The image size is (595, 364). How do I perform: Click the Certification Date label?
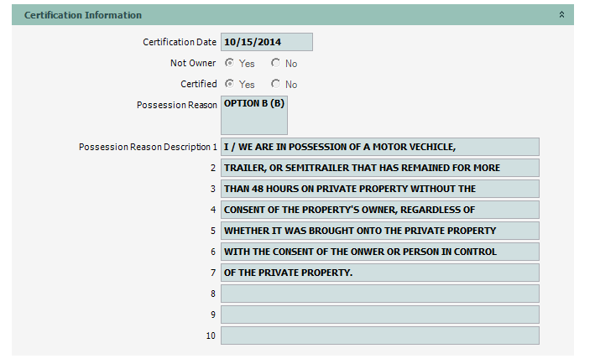pos(180,42)
